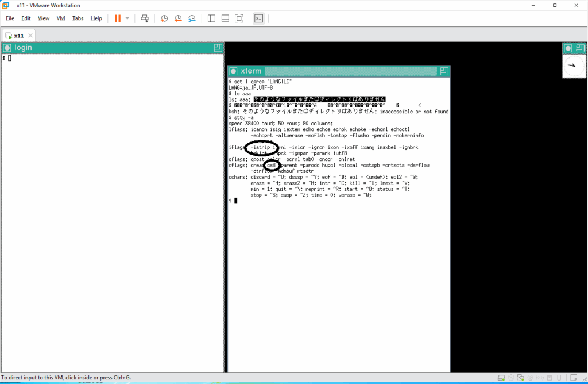Take a snapshot of the virtual machine

point(164,18)
